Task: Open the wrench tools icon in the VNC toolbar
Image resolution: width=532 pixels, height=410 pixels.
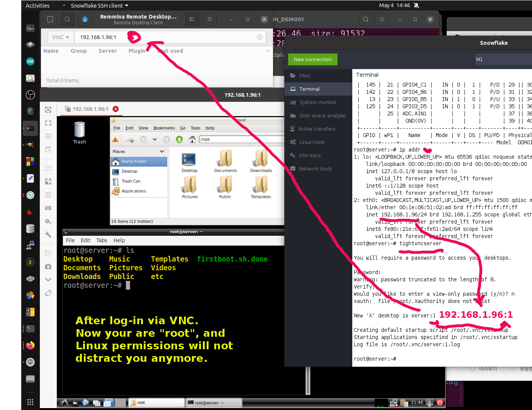Action: (x=48, y=235)
